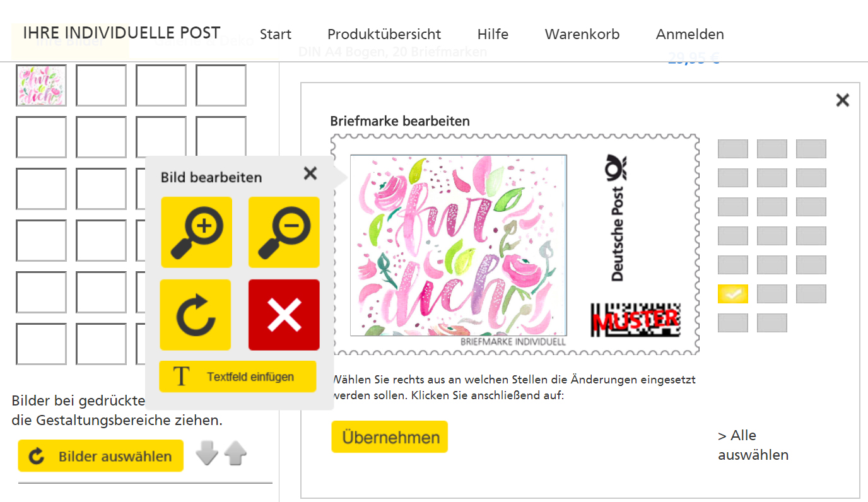Click the Übernehmen button

tap(390, 437)
